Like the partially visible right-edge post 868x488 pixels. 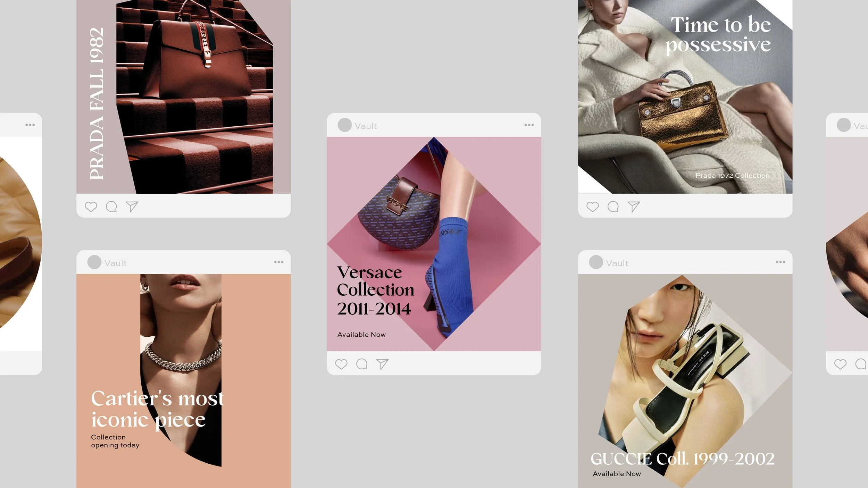[x=840, y=364]
